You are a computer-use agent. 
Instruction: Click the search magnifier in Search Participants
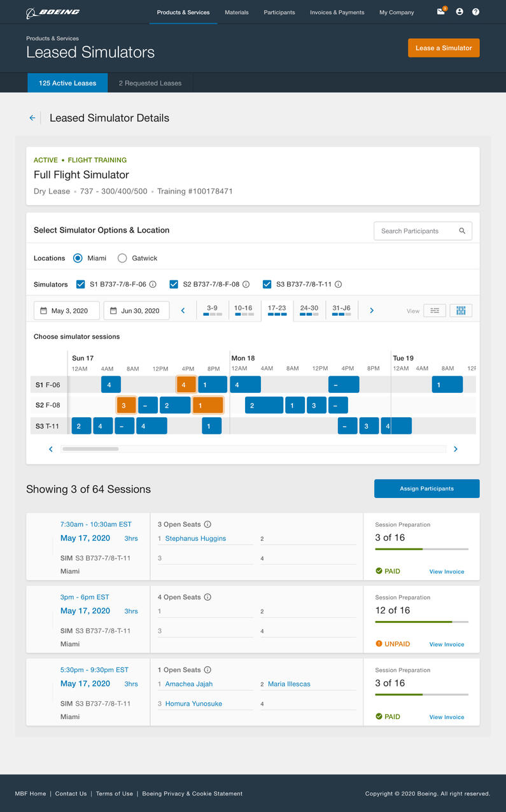pos(462,231)
